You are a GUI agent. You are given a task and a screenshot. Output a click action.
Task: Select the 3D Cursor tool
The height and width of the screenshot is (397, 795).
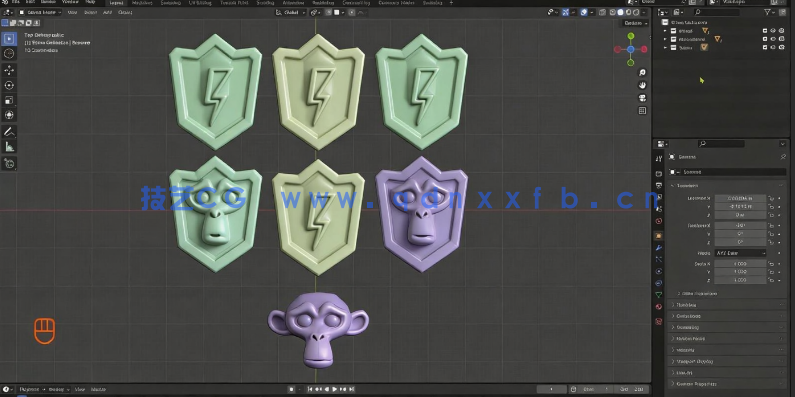pyautogui.click(x=9, y=53)
